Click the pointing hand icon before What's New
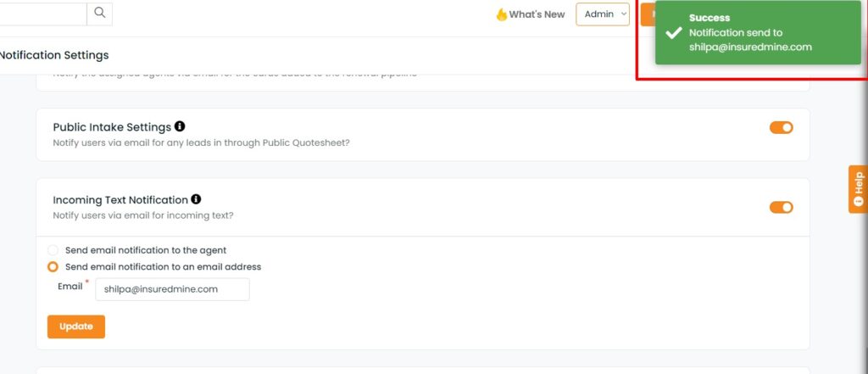Image resolution: width=868 pixels, height=374 pixels. point(501,14)
